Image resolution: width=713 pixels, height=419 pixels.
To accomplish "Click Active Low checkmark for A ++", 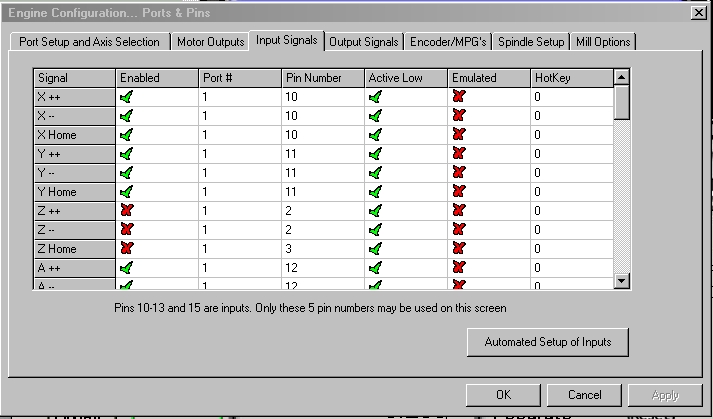I will pyautogui.click(x=375, y=268).
